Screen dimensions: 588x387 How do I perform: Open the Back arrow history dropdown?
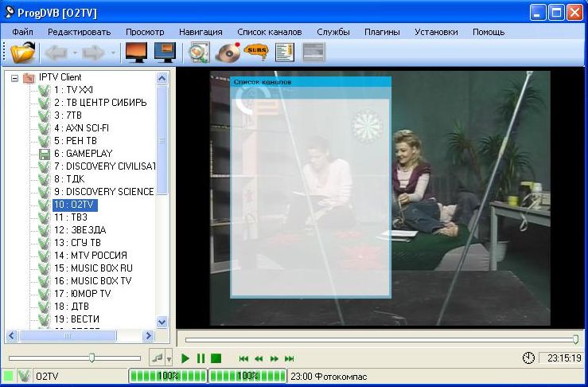coord(76,53)
